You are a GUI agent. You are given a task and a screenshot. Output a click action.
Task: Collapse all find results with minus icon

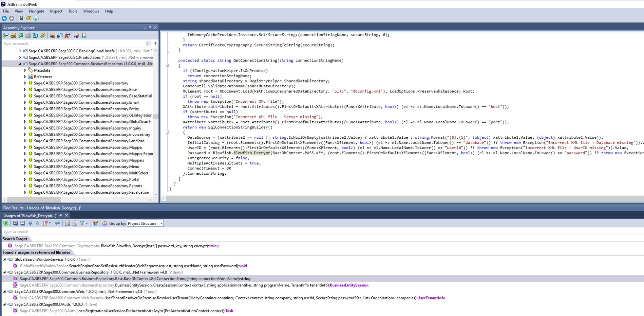pyautogui.click(x=23, y=223)
